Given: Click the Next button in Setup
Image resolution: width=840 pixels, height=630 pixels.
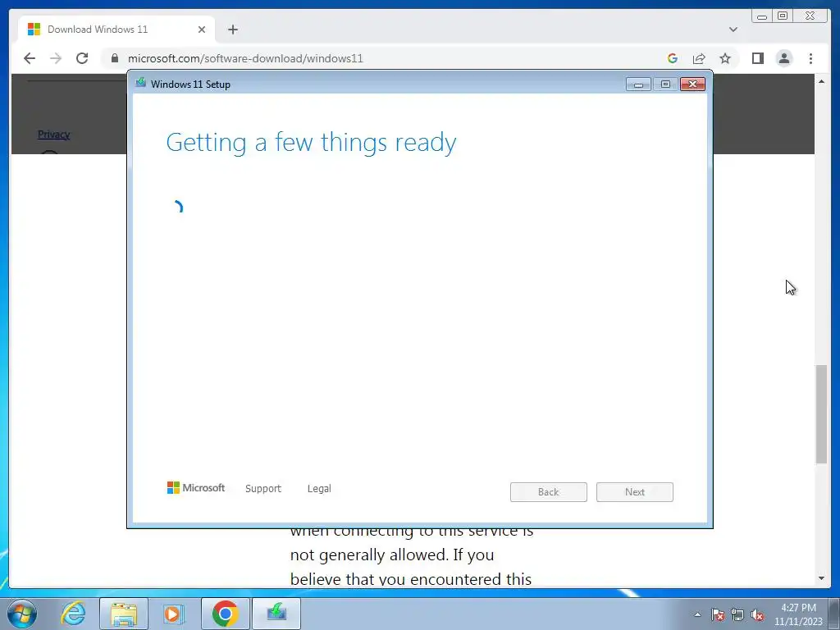Looking at the screenshot, I should [635, 492].
